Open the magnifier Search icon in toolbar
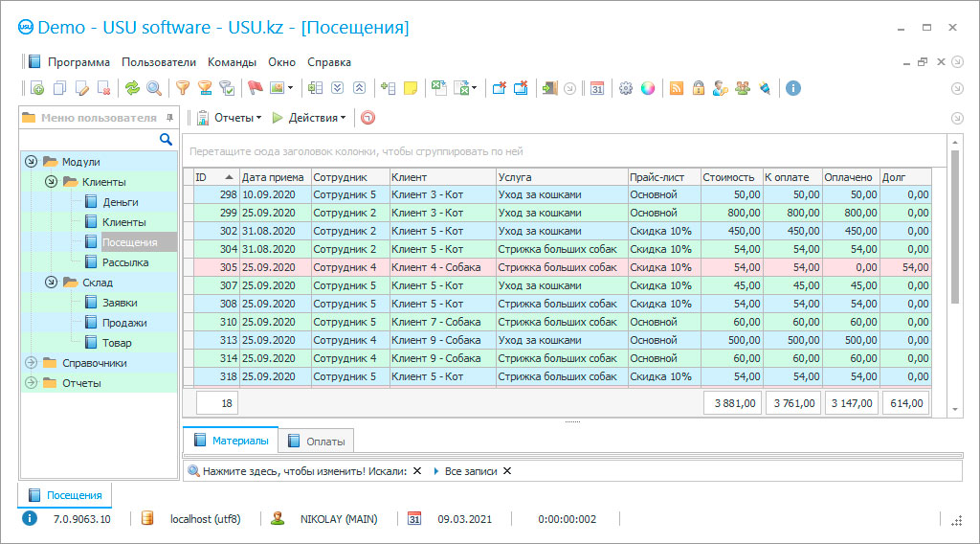980x544 pixels. (x=154, y=88)
